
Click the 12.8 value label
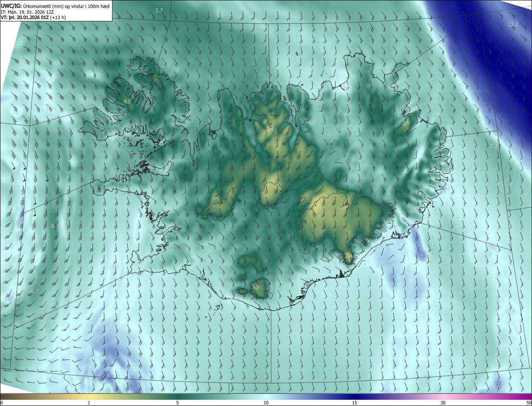click(105, 376)
